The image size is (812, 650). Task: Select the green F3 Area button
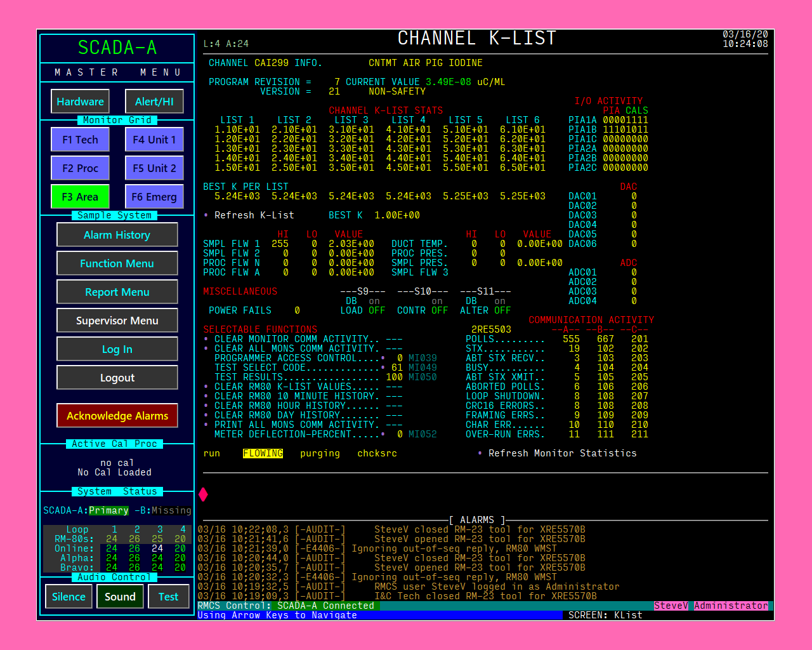80,197
